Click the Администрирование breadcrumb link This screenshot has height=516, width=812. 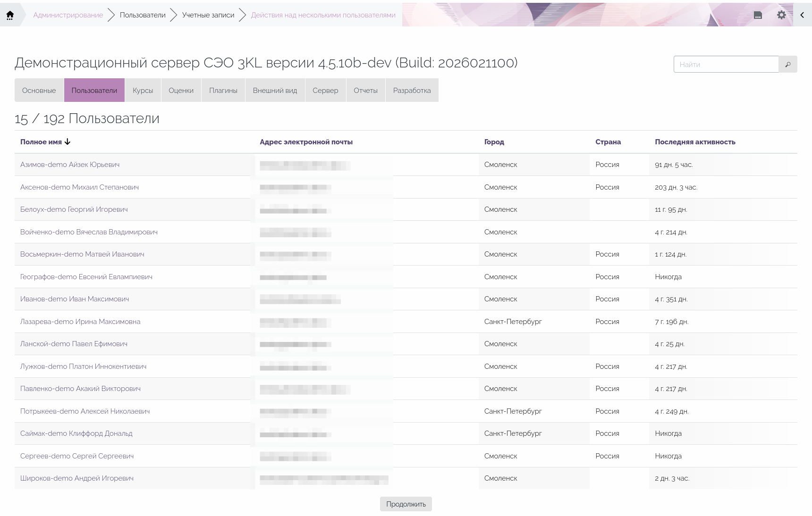coord(68,15)
